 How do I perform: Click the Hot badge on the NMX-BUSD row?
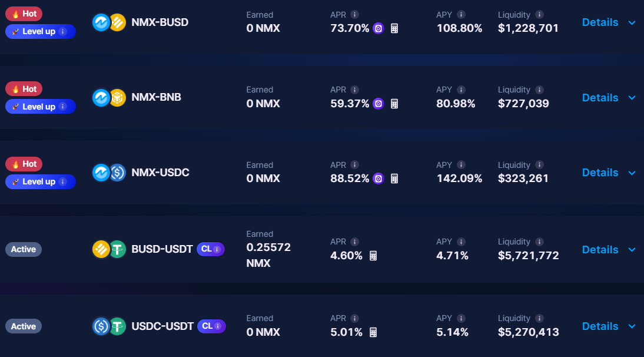click(24, 14)
